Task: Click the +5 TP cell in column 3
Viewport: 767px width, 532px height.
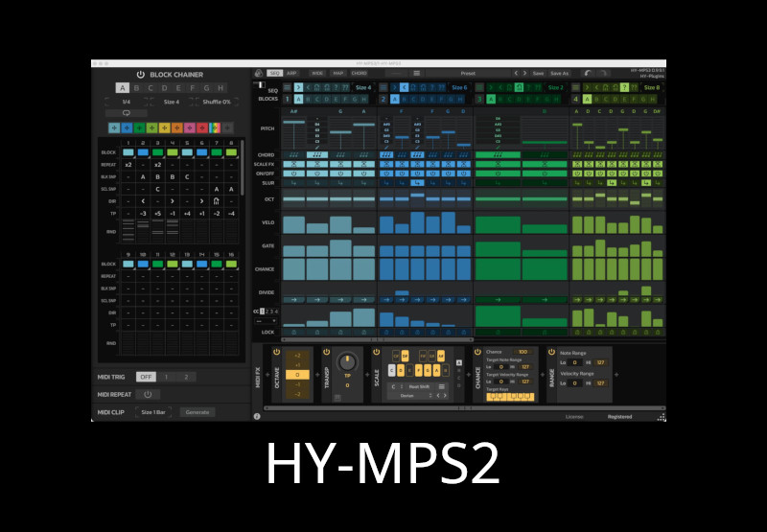Action: tap(157, 214)
